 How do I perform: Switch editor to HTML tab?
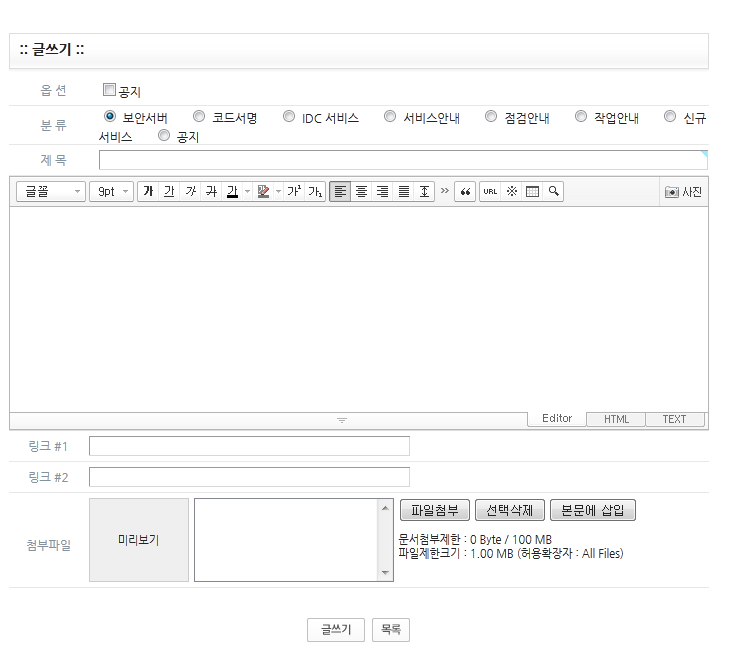click(616, 420)
